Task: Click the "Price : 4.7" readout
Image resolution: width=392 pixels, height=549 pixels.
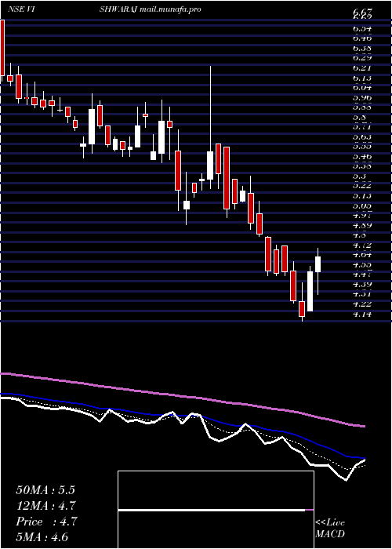Action: pyautogui.click(x=45, y=522)
